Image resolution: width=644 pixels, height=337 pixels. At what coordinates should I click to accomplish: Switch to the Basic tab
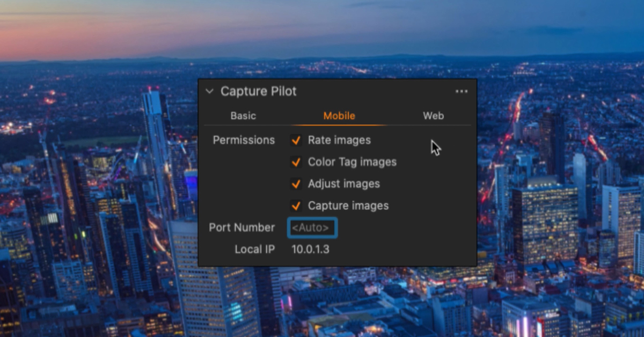click(243, 115)
